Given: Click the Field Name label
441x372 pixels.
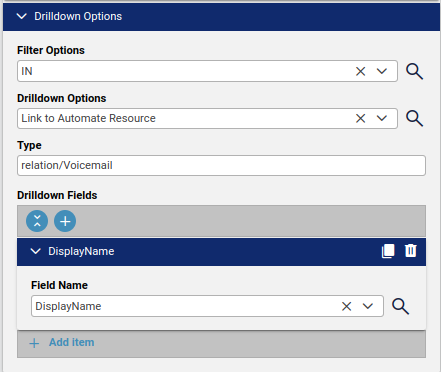Looking at the screenshot, I should tap(59, 285).
